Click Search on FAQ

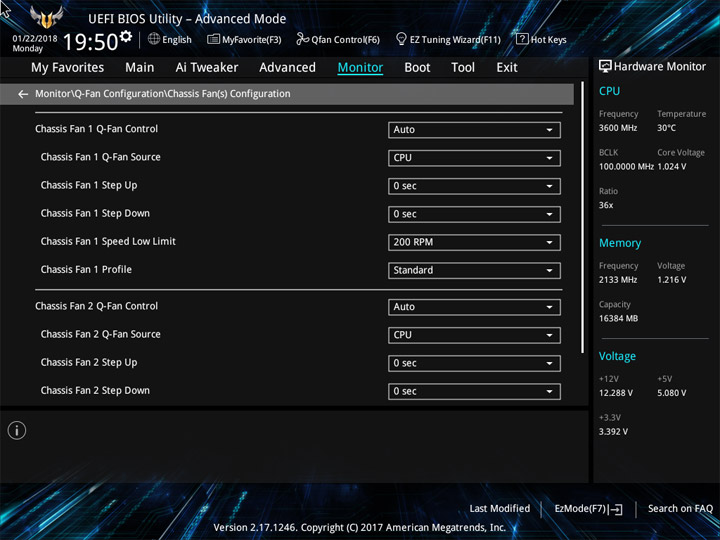[x=680, y=509]
